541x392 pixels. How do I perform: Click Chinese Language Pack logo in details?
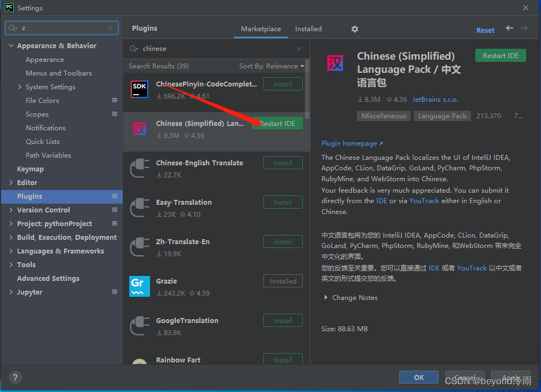tap(335, 63)
